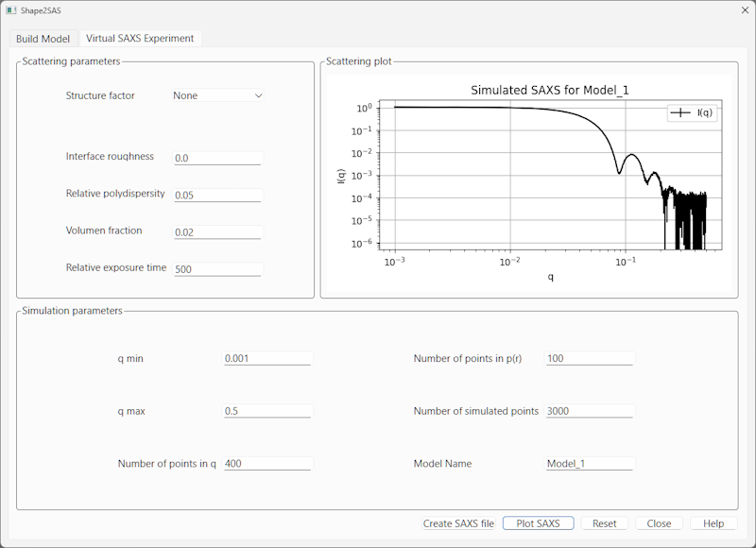
Task: Click the I(q) legend in plot
Action: point(694,113)
